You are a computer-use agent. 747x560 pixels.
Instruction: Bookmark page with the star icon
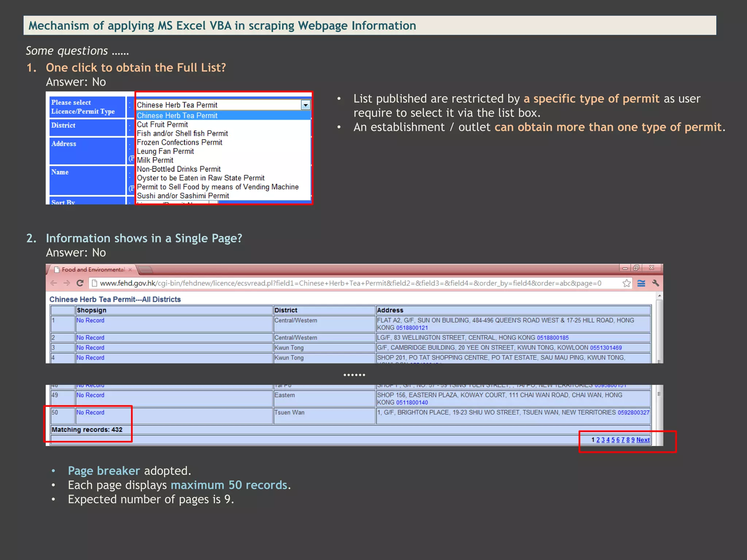click(x=626, y=283)
